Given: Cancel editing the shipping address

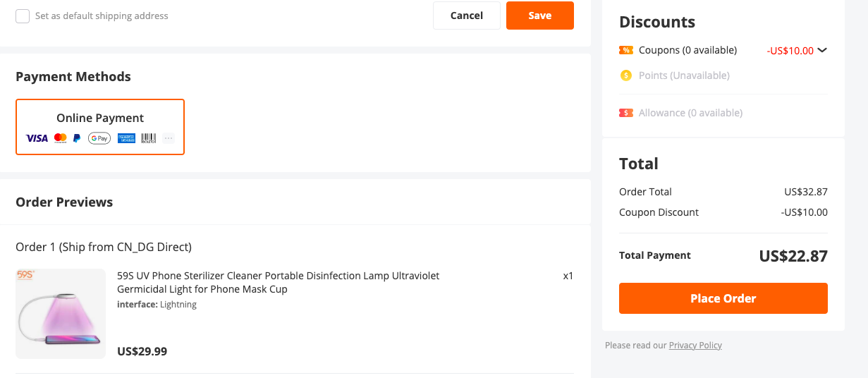Looking at the screenshot, I should click(466, 16).
